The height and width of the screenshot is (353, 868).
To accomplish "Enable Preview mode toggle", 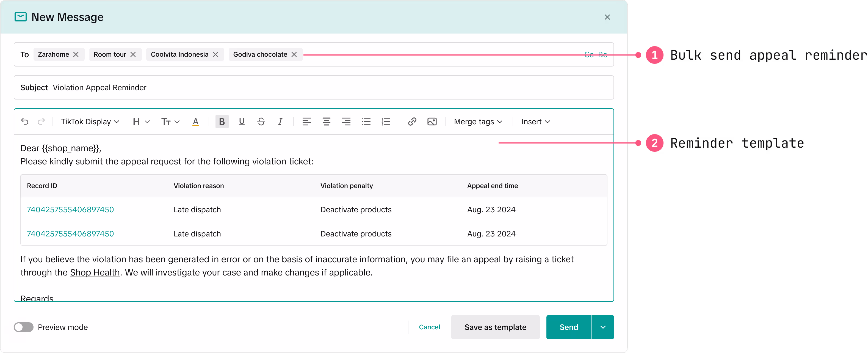I will [24, 327].
